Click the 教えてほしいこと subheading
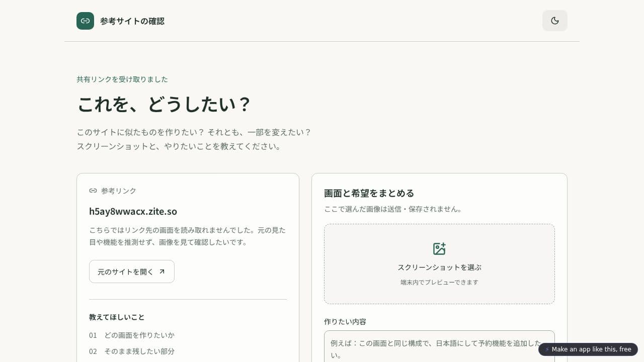This screenshot has height=362, width=644. (x=117, y=317)
